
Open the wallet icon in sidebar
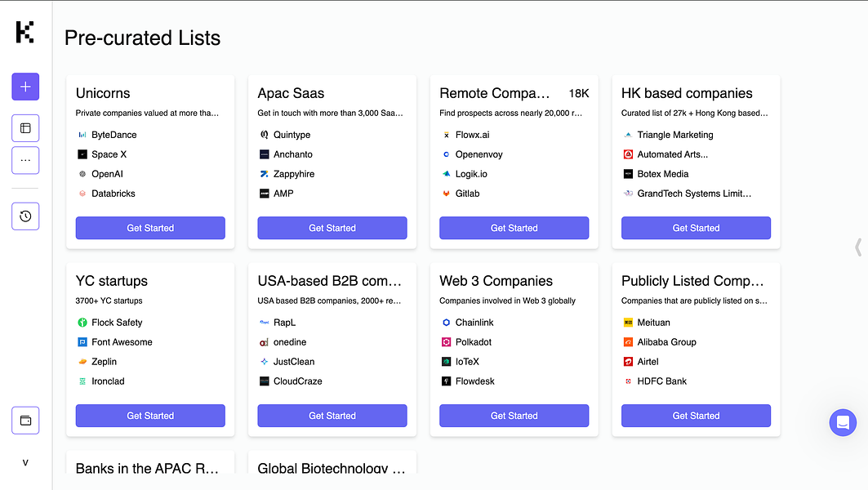tap(25, 421)
